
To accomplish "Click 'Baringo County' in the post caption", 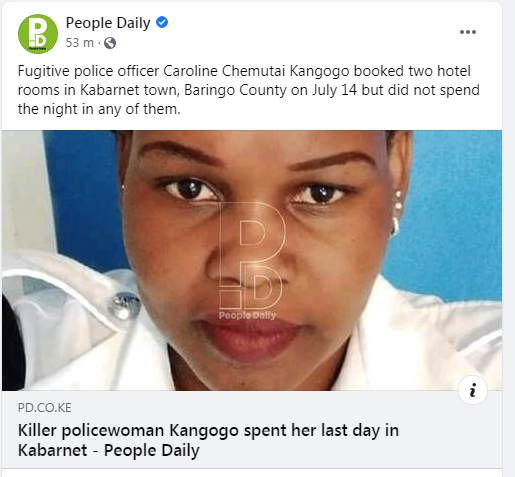I will (235, 90).
